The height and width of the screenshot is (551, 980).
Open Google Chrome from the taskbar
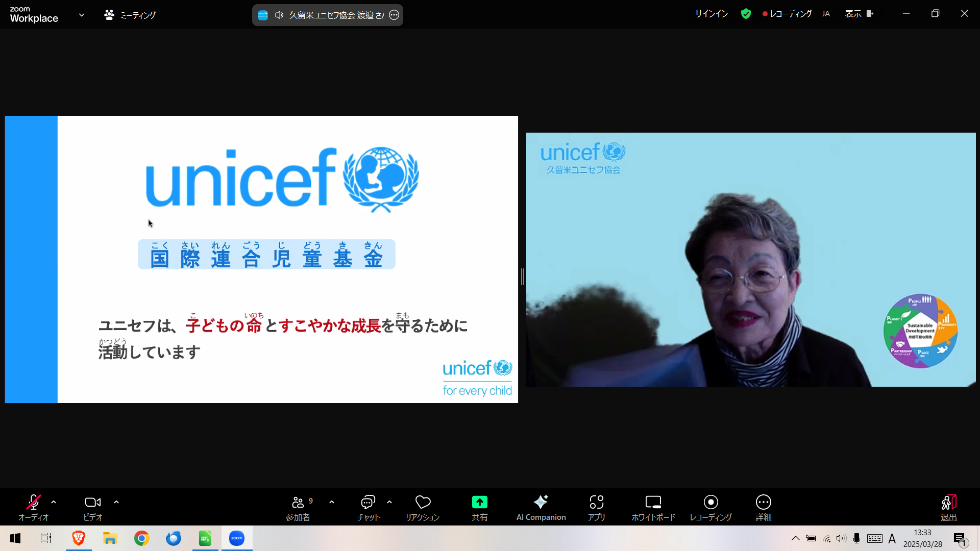pos(142,538)
